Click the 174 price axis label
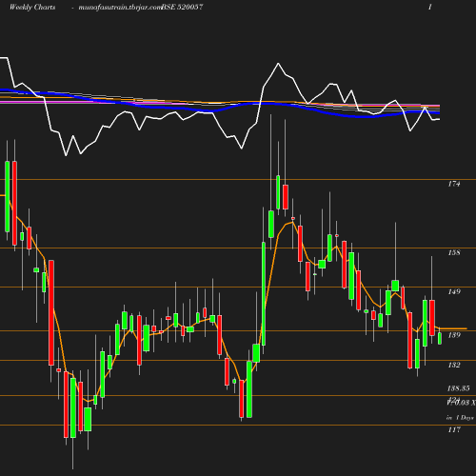 (454, 184)
